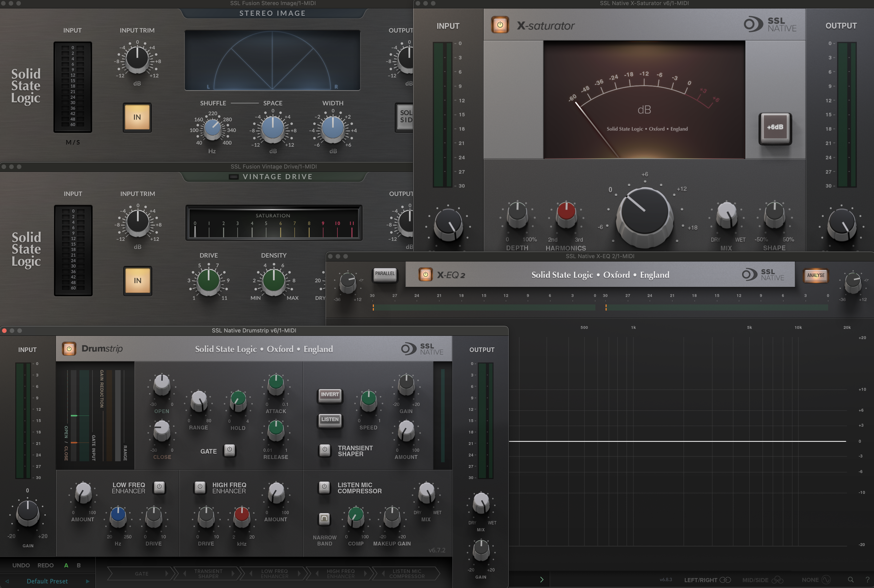Click the stereo vectorscope display in Stereo Image
The height and width of the screenshot is (588, 874).
click(x=272, y=60)
